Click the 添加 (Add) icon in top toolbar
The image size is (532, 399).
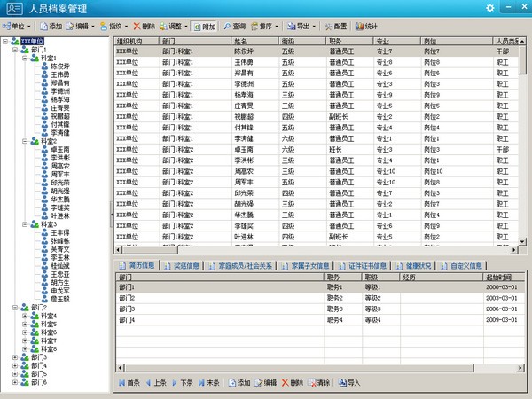point(51,27)
